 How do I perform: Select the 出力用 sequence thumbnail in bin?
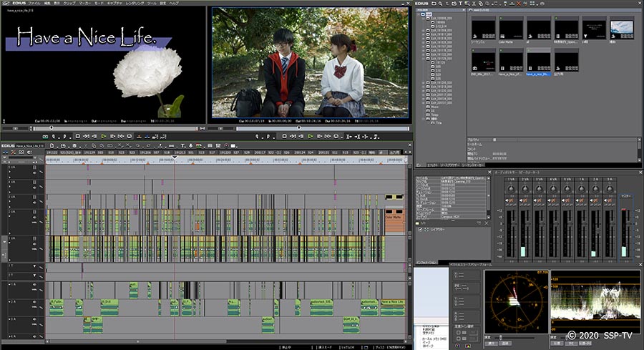click(x=567, y=61)
